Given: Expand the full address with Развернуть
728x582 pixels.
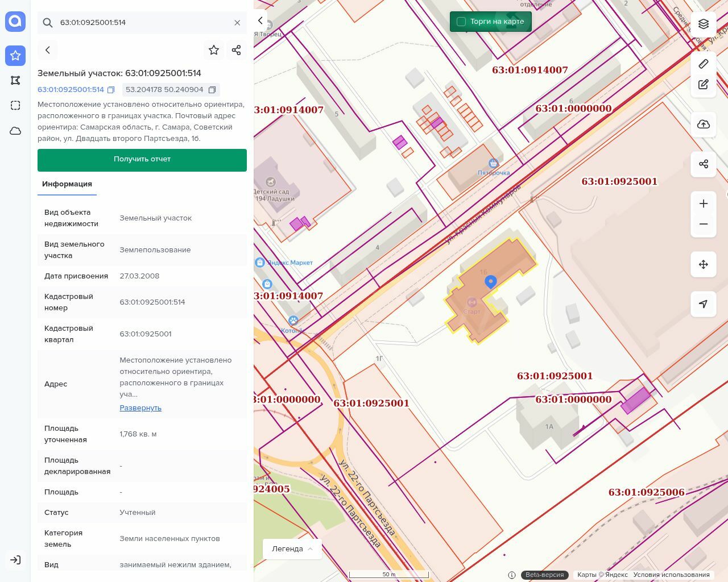Looking at the screenshot, I should coord(140,408).
